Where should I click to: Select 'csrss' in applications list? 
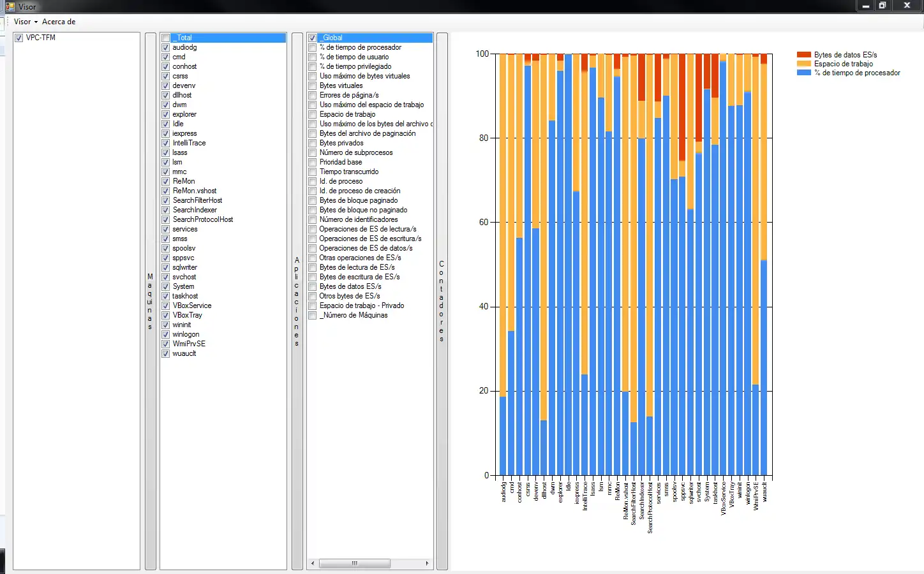(180, 76)
